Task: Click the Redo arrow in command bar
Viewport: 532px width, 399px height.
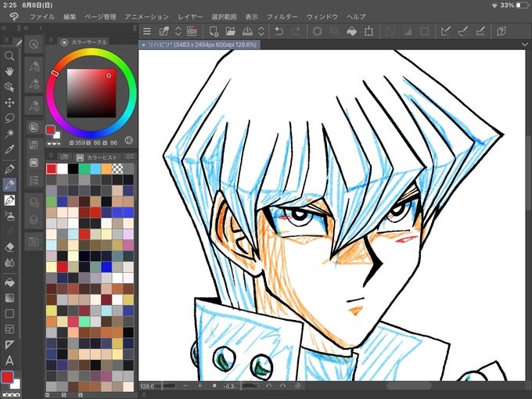Action: point(296,31)
